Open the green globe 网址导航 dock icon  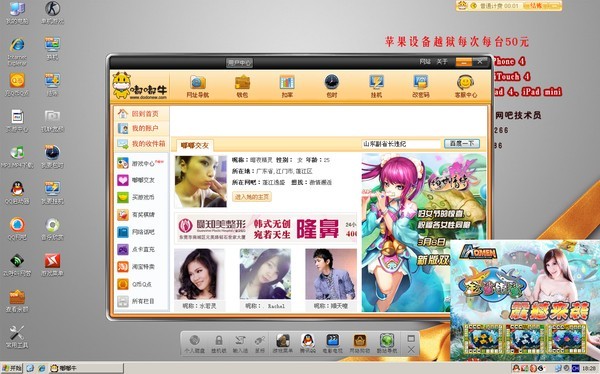(387, 343)
